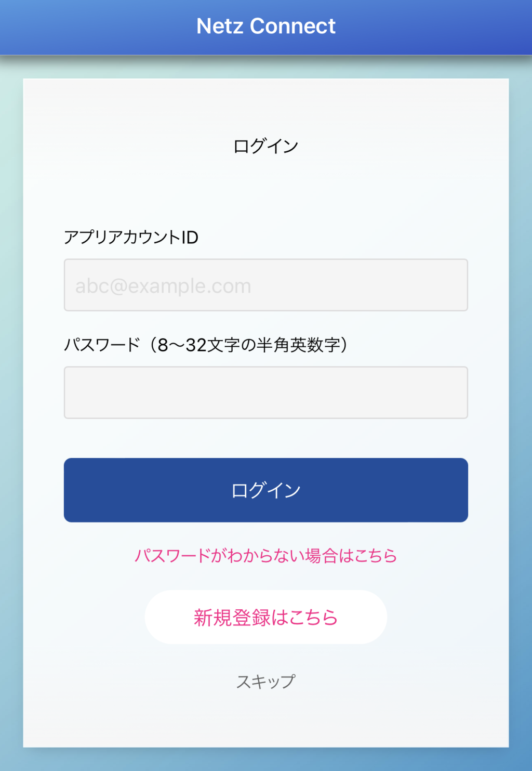
Task: Click the アプリアカウントID email input field
Action: tap(265, 285)
